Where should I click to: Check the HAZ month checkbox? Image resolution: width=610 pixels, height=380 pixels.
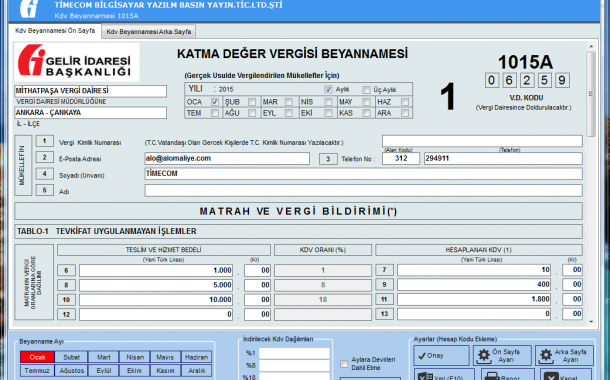pyautogui.click(x=405, y=102)
